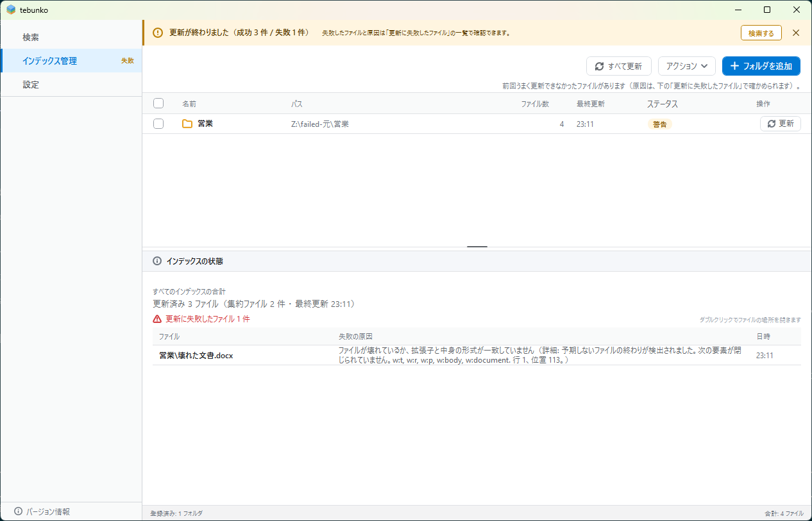Click the file count 4 in the 営業 row
Screen dimensions: 812x521
562,124
